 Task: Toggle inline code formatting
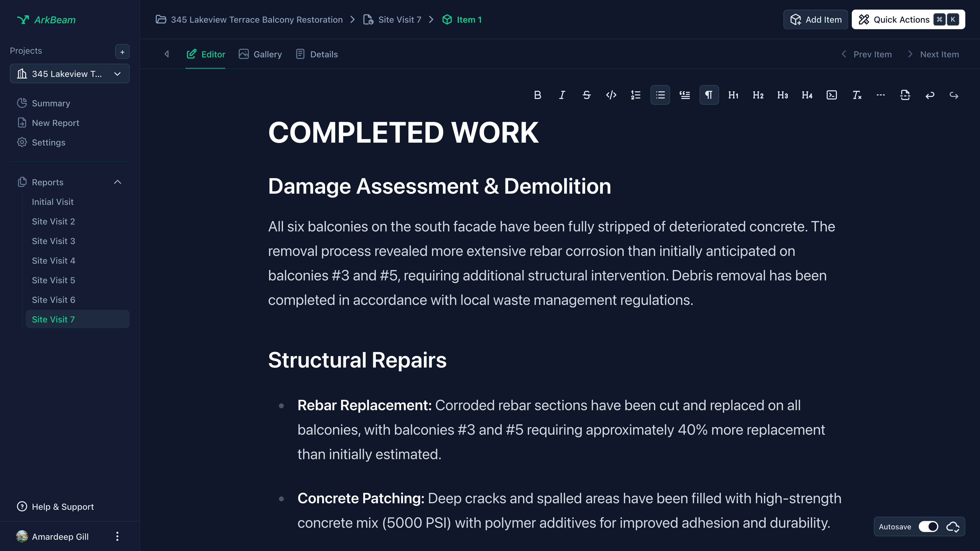(611, 95)
